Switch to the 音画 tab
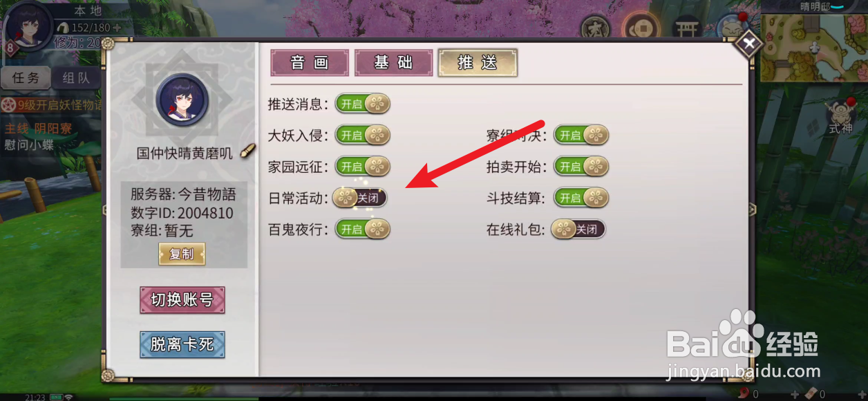Viewport: 868px width, 401px height. click(x=310, y=63)
